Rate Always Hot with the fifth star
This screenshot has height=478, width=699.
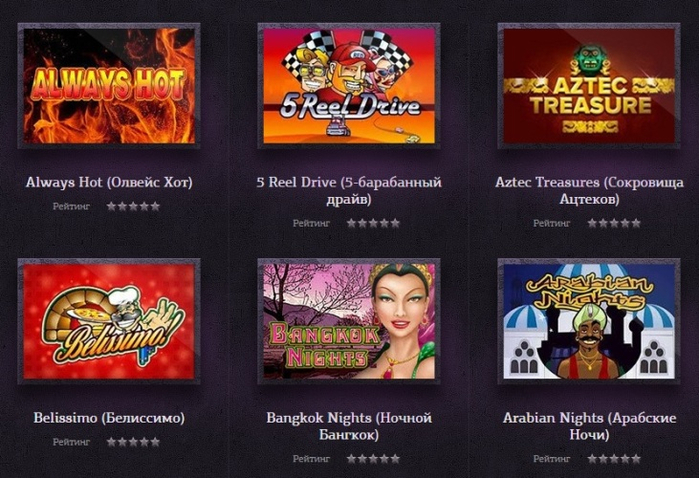[155, 206]
